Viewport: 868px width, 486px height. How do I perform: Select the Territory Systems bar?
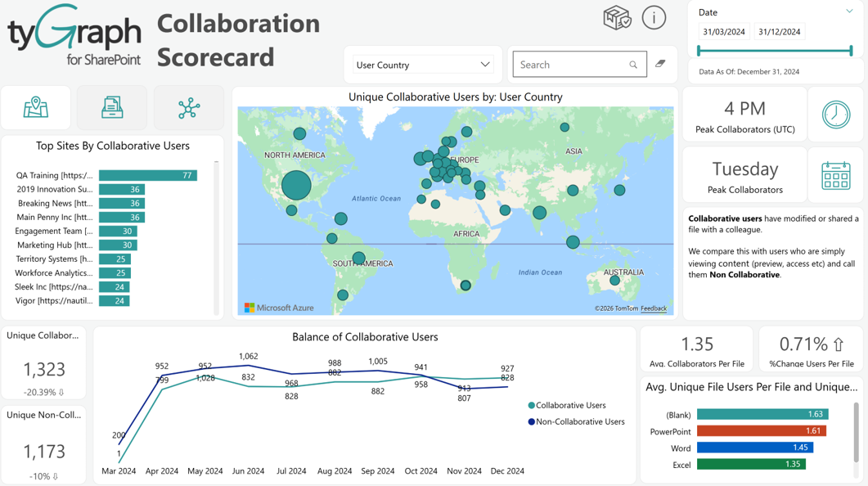(x=115, y=259)
